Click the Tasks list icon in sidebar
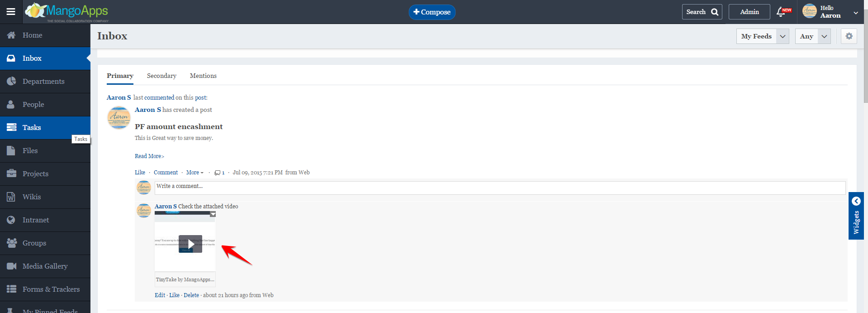The width and height of the screenshot is (868, 313). point(11,128)
